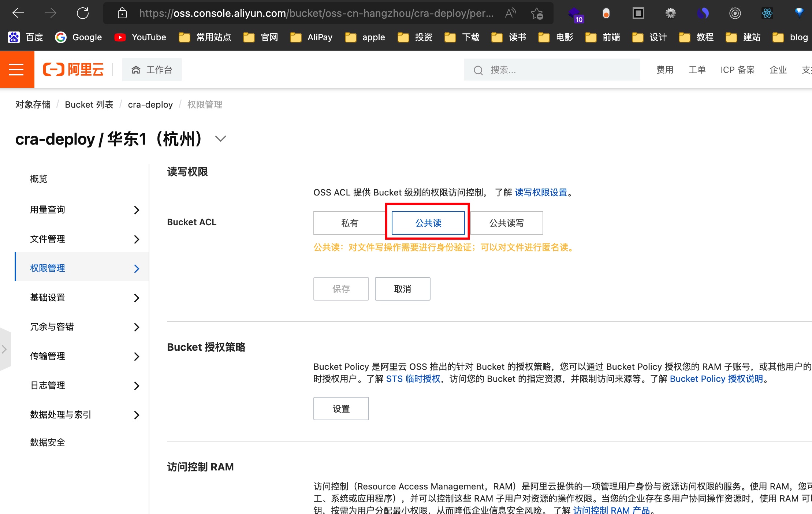Set Bucket ACL to 私有

350,223
